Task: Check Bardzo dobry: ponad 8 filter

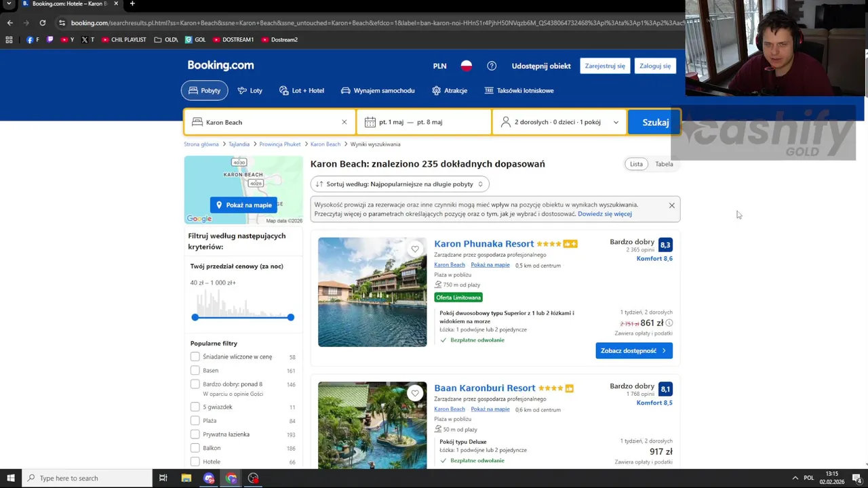Action: (195, 384)
